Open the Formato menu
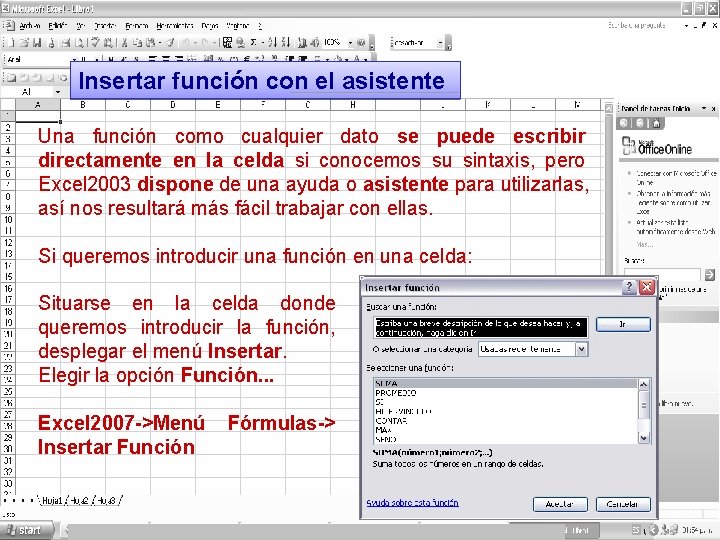Viewport: 720px width, 540px height. (137, 26)
